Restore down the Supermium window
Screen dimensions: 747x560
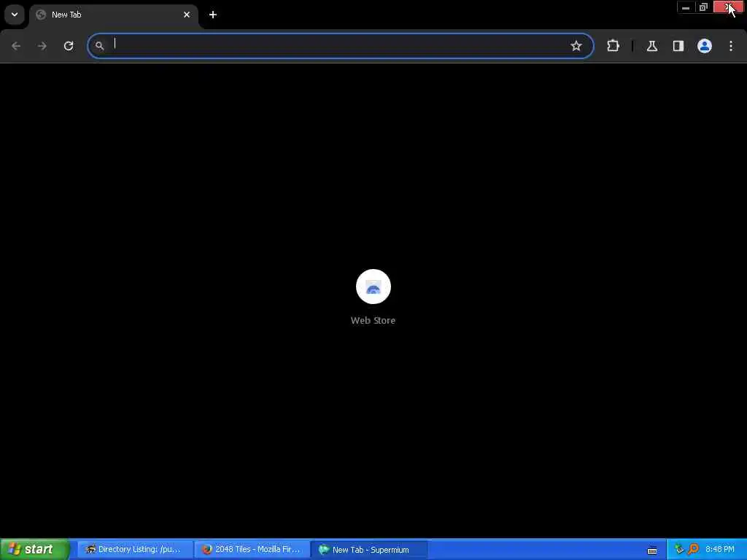click(704, 7)
